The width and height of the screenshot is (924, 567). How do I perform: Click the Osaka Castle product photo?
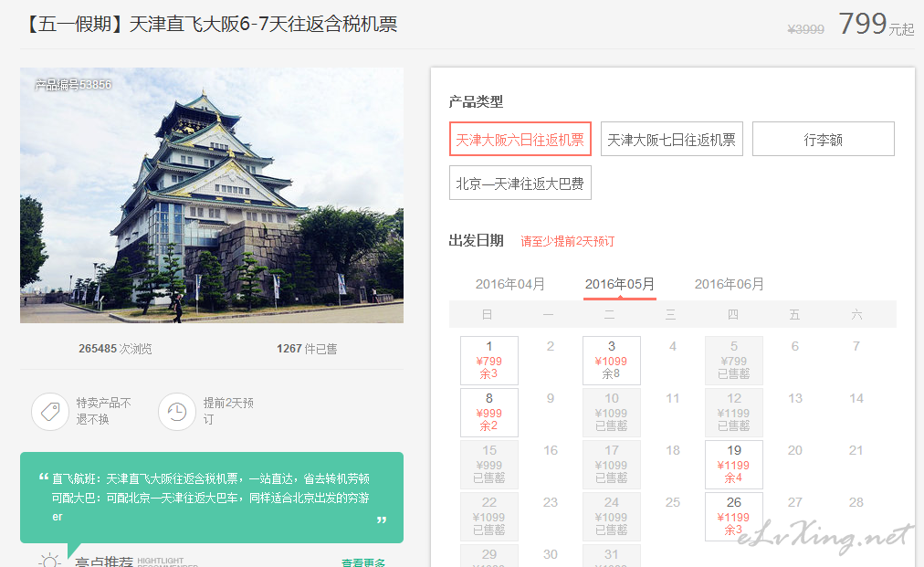[x=212, y=195]
